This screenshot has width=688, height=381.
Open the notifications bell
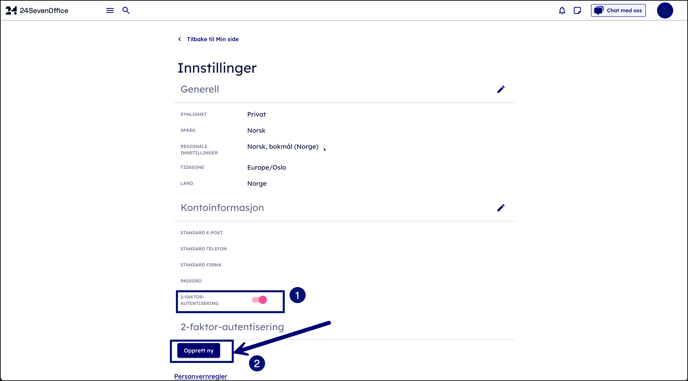pos(562,11)
